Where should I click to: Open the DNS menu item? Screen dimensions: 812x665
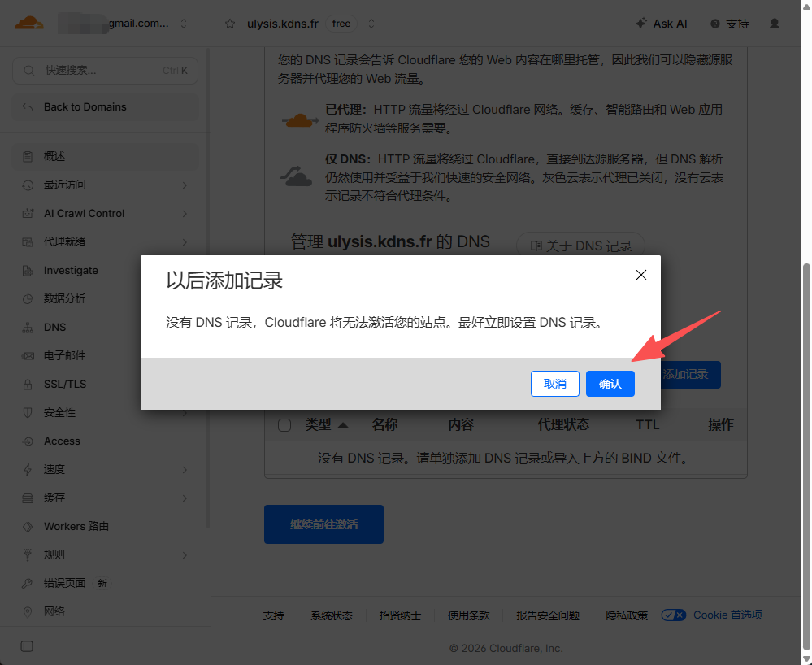pos(105,328)
